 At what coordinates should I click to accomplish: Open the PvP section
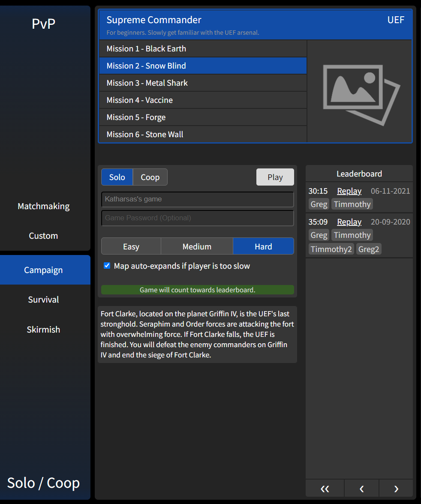coord(43,24)
